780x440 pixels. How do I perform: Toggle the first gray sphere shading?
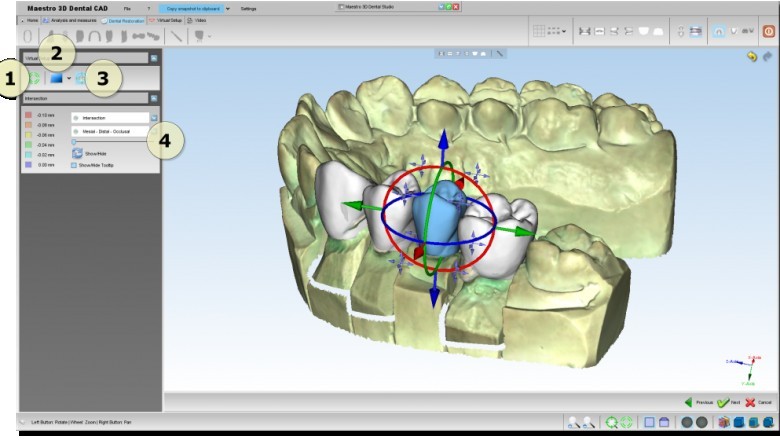687,423
